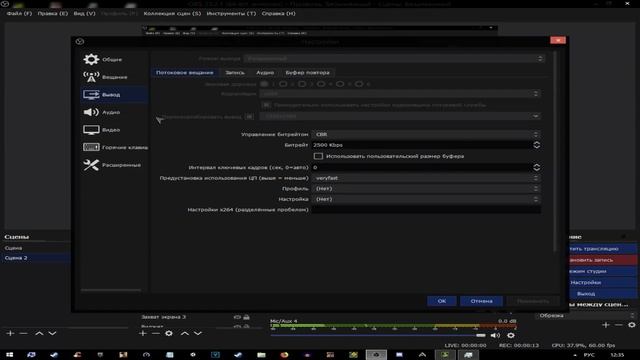The image size is (640, 360).
Task: Remove the selected scene with the minus icon
Action: [24, 333]
